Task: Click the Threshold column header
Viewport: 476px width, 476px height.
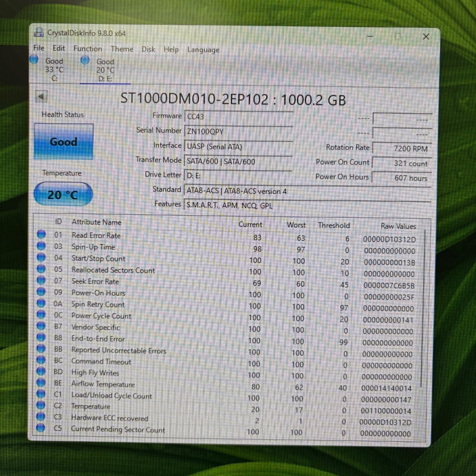Action: [x=334, y=226]
